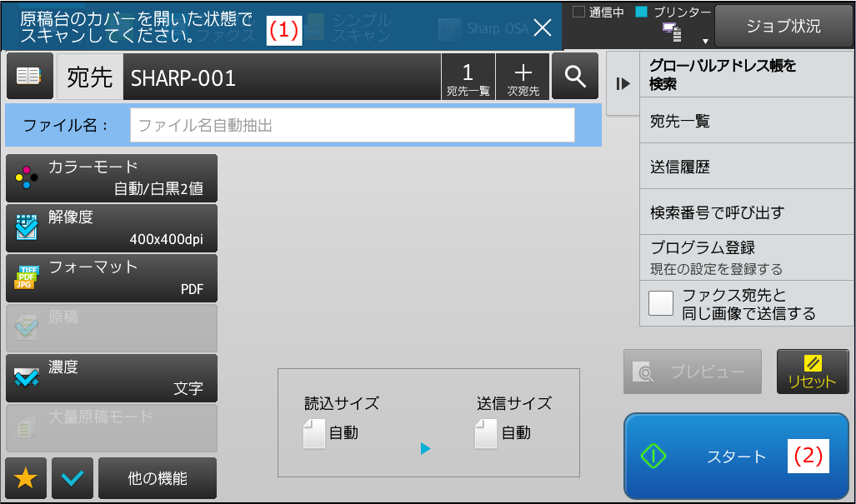Click the ファイル名 input field

pos(352,125)
